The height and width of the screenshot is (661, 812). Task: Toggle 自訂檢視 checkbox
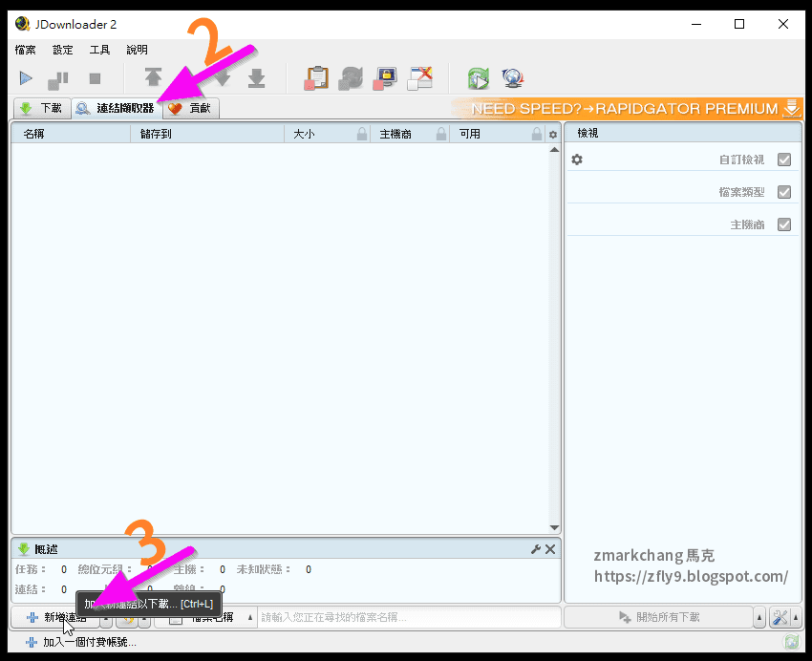[784, 160]
